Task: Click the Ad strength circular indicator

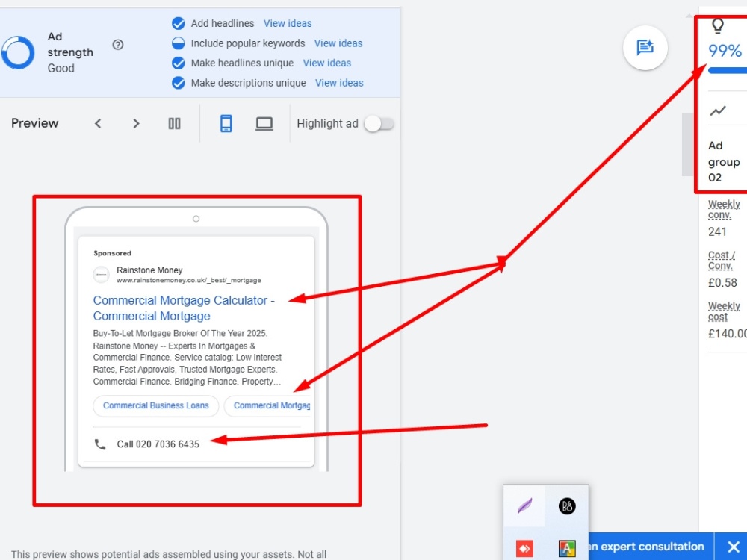Action: 18,52
